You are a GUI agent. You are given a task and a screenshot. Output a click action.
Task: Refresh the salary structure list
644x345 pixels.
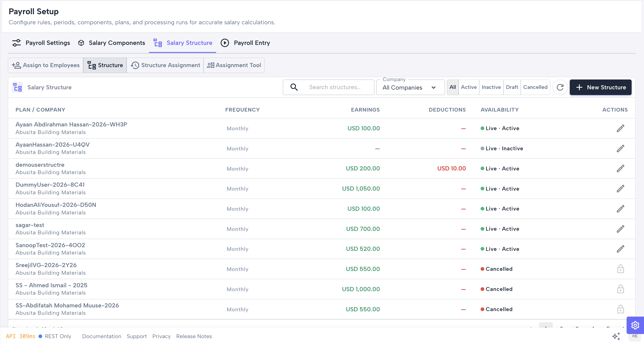560,87
